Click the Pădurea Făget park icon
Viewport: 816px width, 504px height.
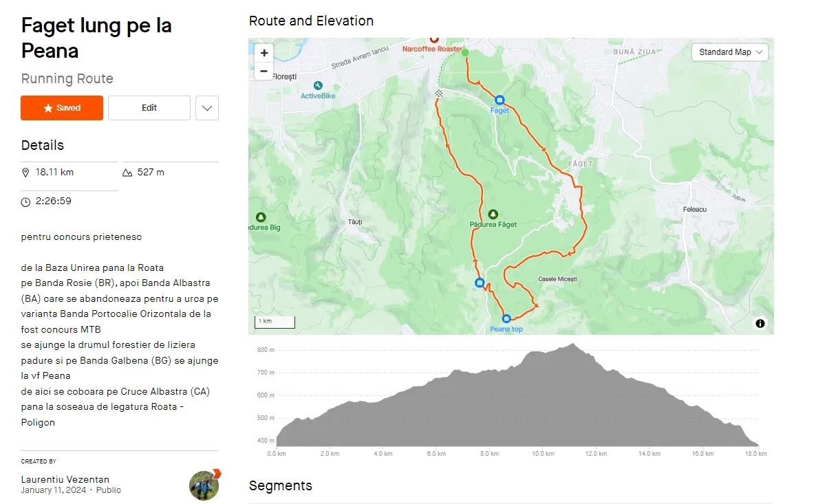pyautogui.click(x=493, y=214)
